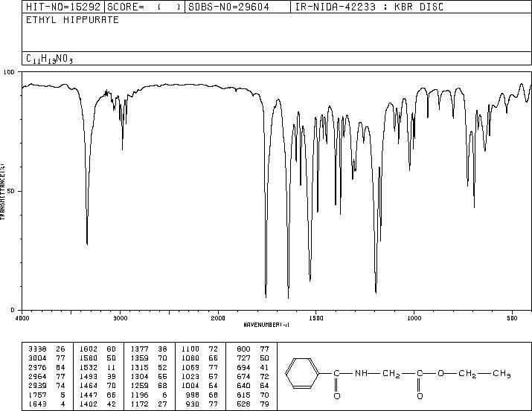Select the 694 peak table entry
This screenshot has height=411, width=532.
click(253, 367)
